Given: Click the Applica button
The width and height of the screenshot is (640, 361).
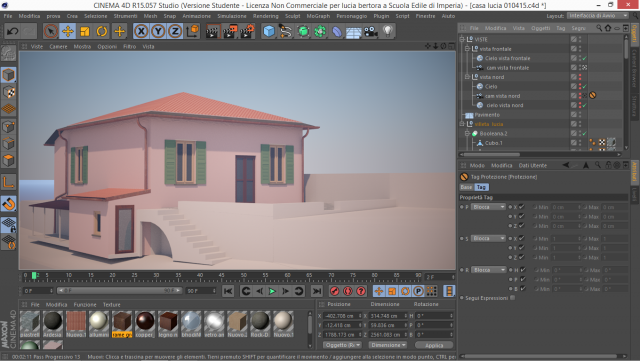Looking at the screenshot, I should [x=434, y=345].
